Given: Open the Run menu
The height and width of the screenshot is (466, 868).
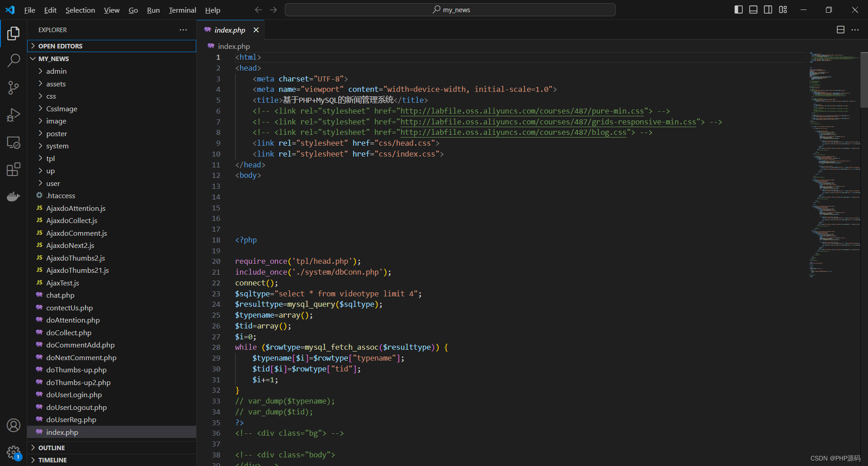Looking at the screenshot, I should click(x=153, y=10).
